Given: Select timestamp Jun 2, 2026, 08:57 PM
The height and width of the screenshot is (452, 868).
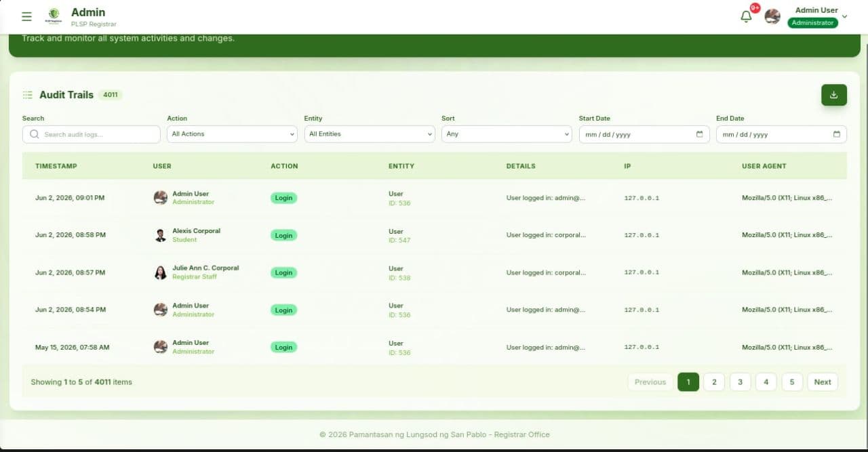Looking at the screenshot, I should (71, 272).
